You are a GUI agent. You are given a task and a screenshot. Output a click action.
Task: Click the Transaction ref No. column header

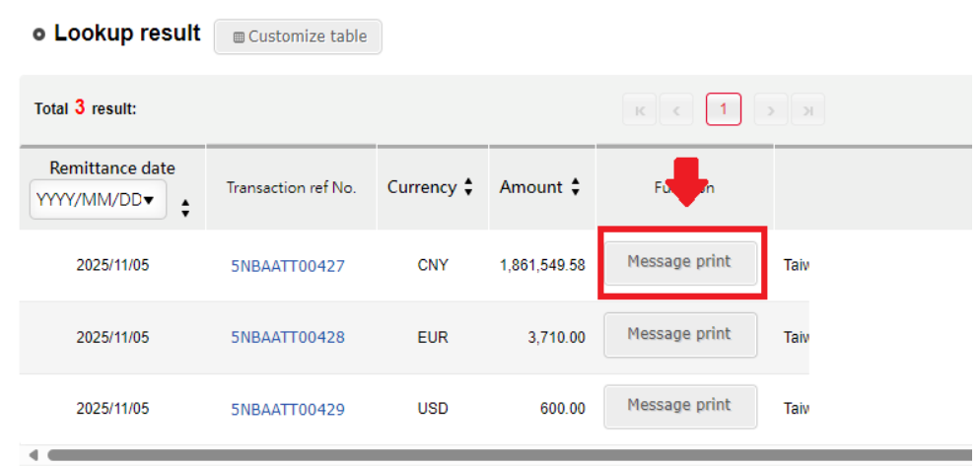click(x=291, y=187)
